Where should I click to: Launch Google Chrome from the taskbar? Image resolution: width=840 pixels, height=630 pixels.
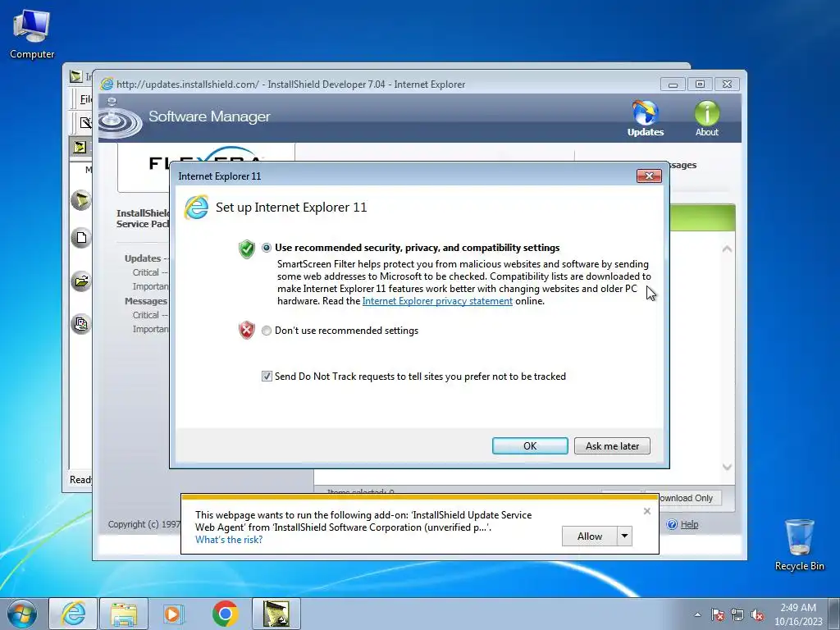pyautogui.click(x=225, y=614)
